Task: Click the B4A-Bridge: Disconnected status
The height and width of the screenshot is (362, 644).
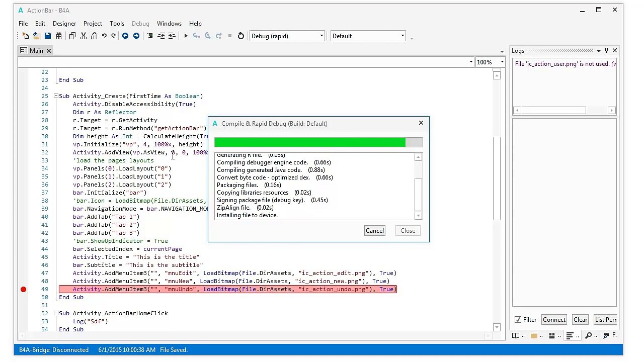Action: (x=54, y=350)
